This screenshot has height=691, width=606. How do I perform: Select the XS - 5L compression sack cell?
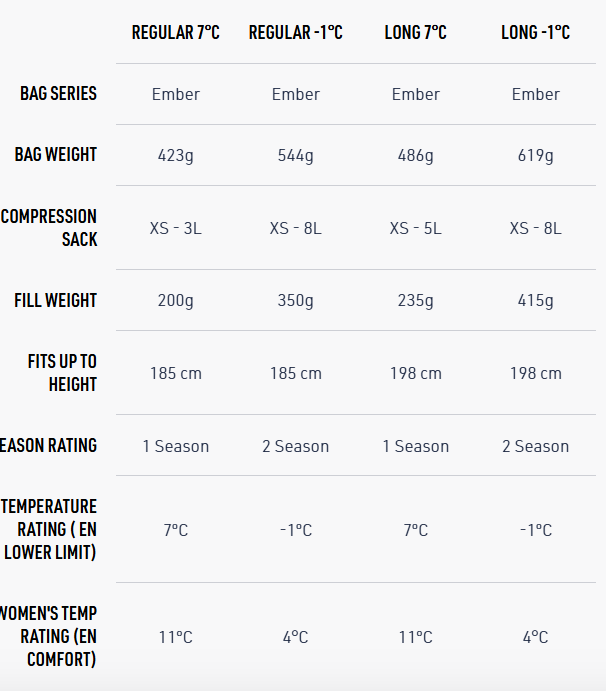[x=415, y=228]
